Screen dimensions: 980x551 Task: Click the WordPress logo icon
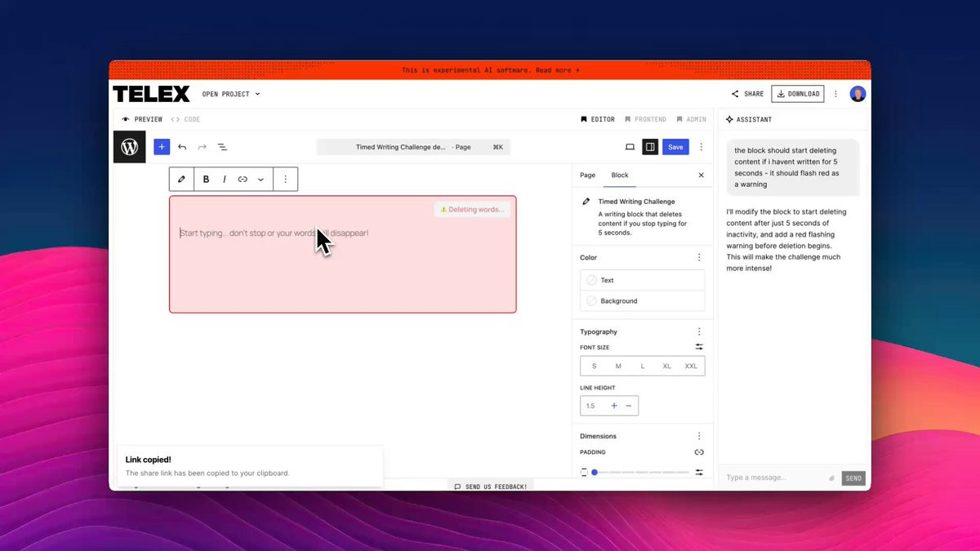coord(129,147)
